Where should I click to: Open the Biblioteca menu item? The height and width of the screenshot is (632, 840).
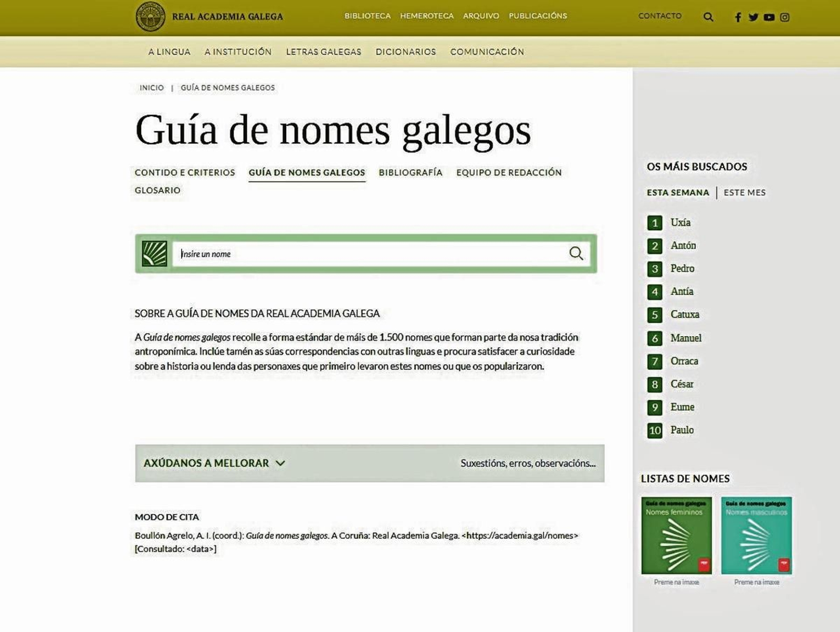(367, 16)
